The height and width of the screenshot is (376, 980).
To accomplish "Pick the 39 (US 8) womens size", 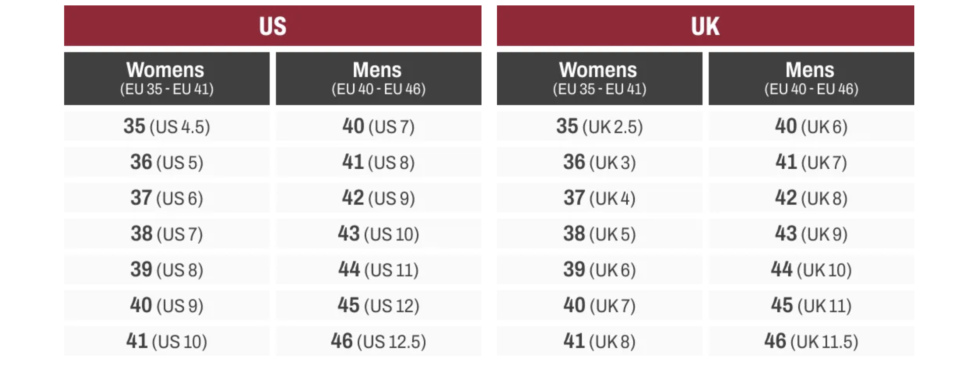I will [x=167, y=269].
